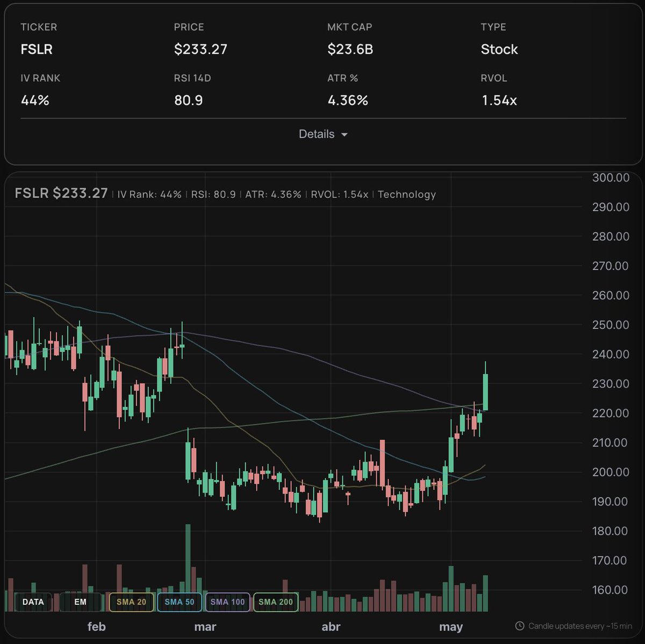Image resolution: width=645 pixels, height=644 pixels.
Task: Click the RSI 14D value 80.9
Action: [x=189, y=101]
